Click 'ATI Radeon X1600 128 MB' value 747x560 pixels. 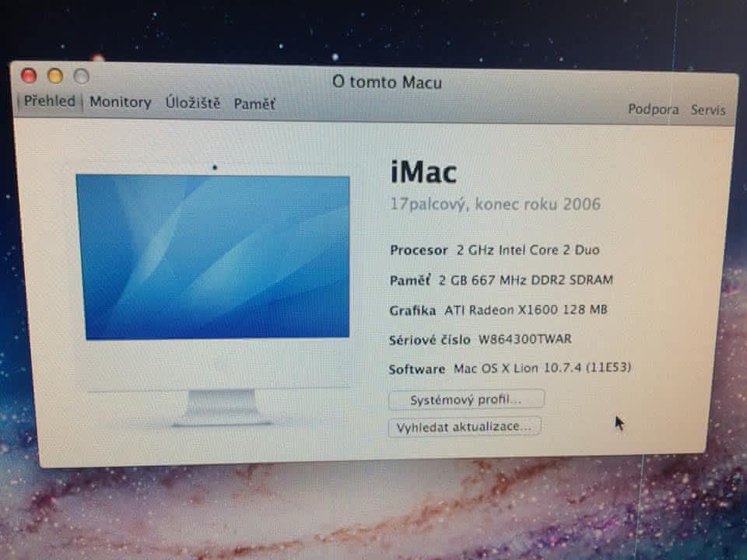tap(525, 310)
